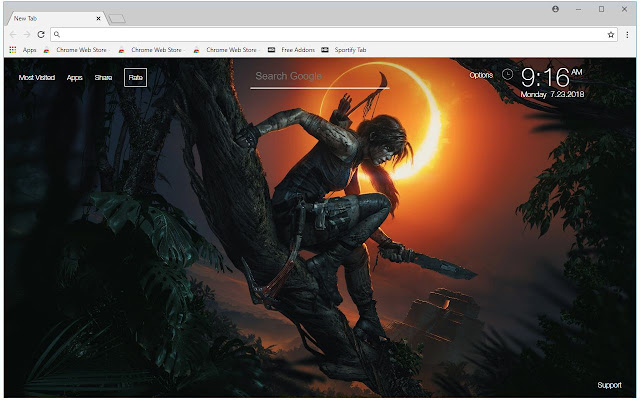Click the search magnifier in the address bar

57,35
